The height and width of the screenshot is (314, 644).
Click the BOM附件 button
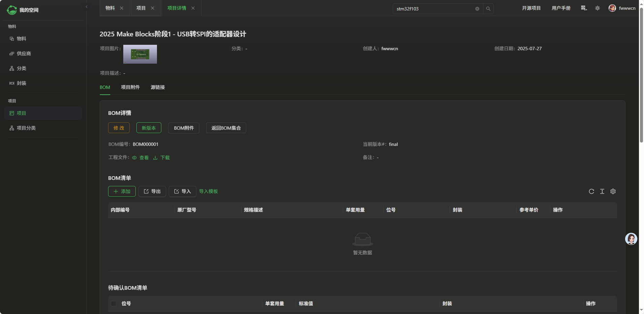(184, 128)
